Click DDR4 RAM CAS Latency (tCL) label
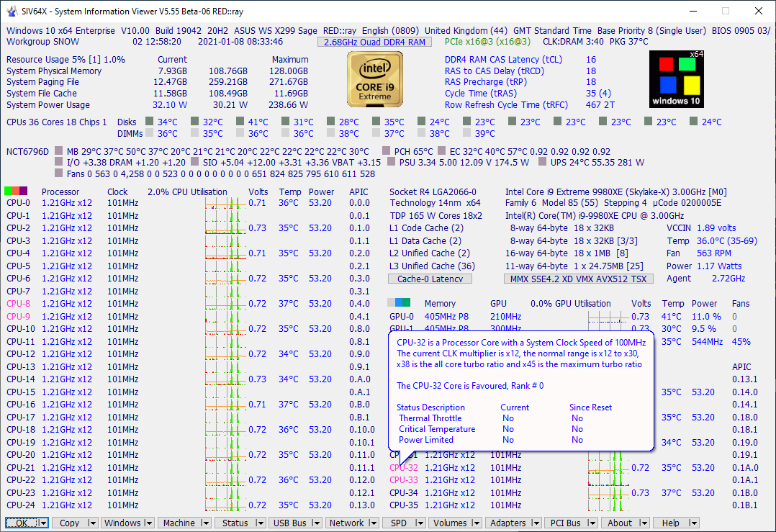 click(503, 59)
